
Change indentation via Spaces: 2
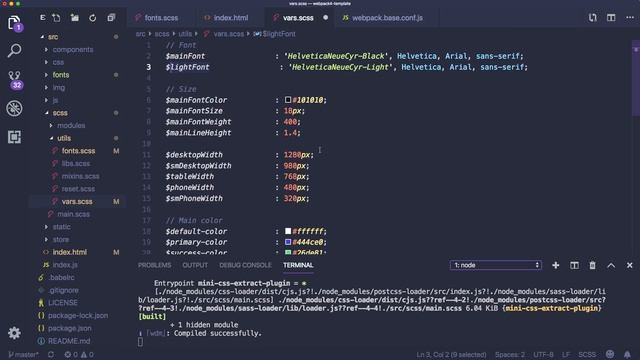point(510,355)
